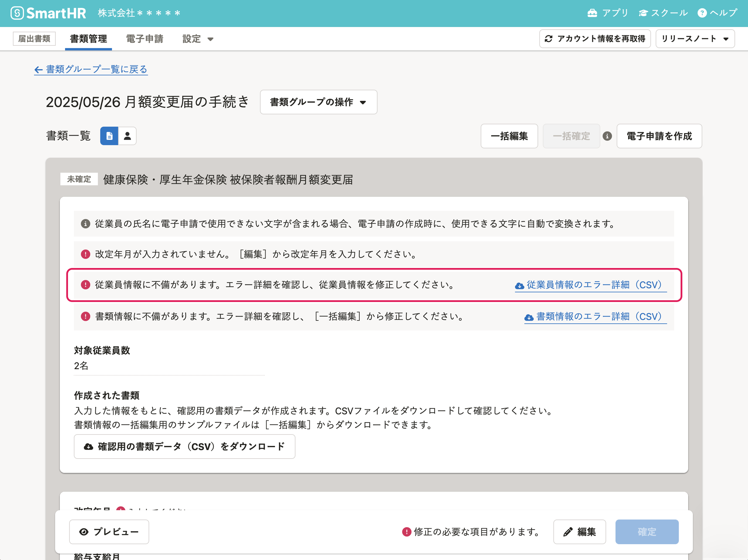Click info icon beside 従業員の氏名 notice
The height and width of the screenshot is (560, 748).
86,223
